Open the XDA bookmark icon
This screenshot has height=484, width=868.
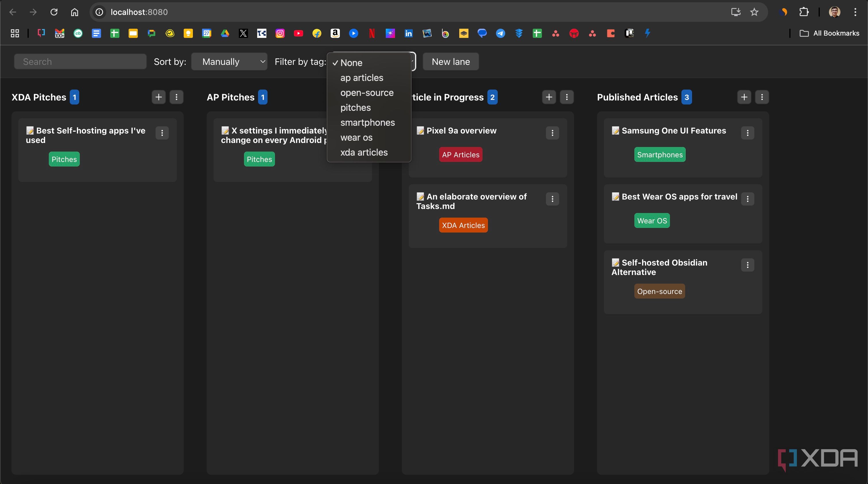(41, 33)
